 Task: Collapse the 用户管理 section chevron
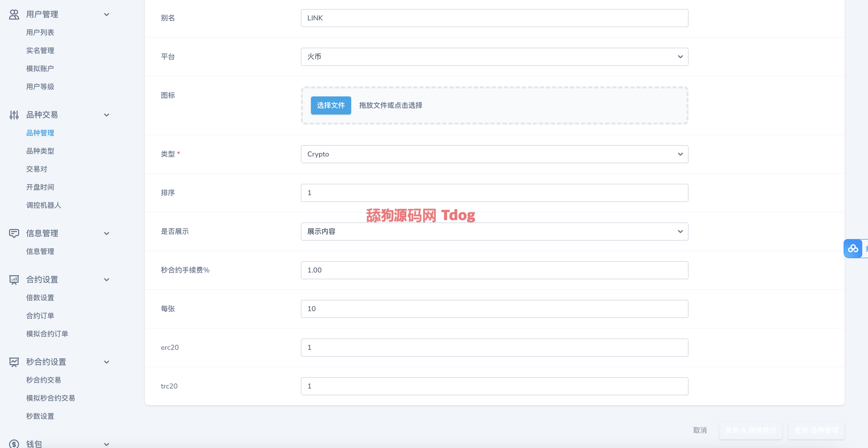(x=107, y=14)
